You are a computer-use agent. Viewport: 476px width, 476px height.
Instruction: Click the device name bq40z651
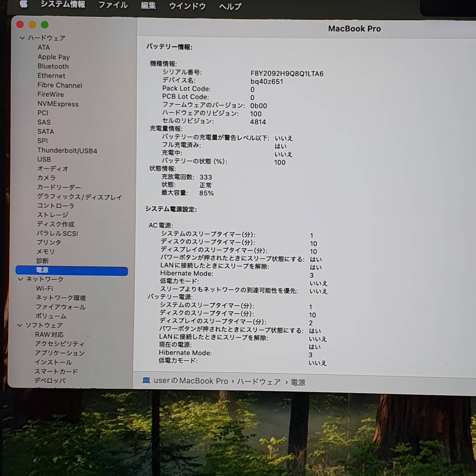pyautogui.click(x=267, y=82)
